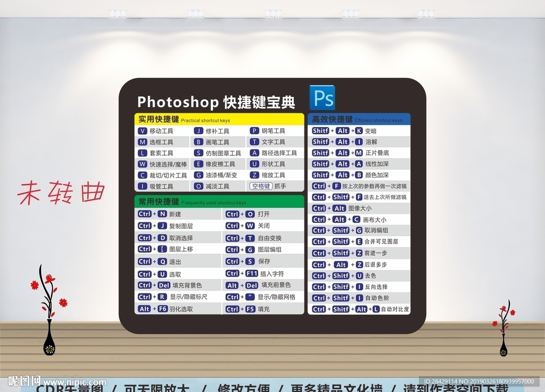
Task: Click the F11 key badge beside 插入字符
Action: pos(252,273)
